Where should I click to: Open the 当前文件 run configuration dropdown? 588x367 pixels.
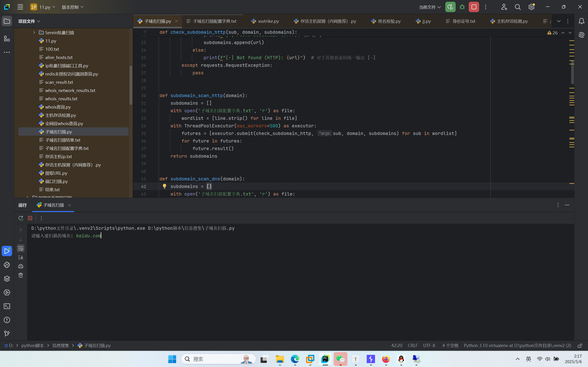430,7
